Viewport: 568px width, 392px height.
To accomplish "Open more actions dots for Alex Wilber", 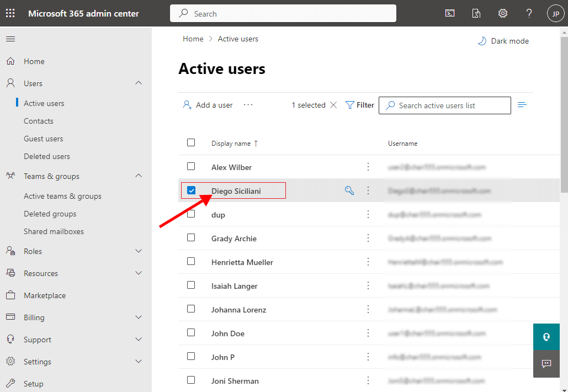I will (x=368, y=167).
